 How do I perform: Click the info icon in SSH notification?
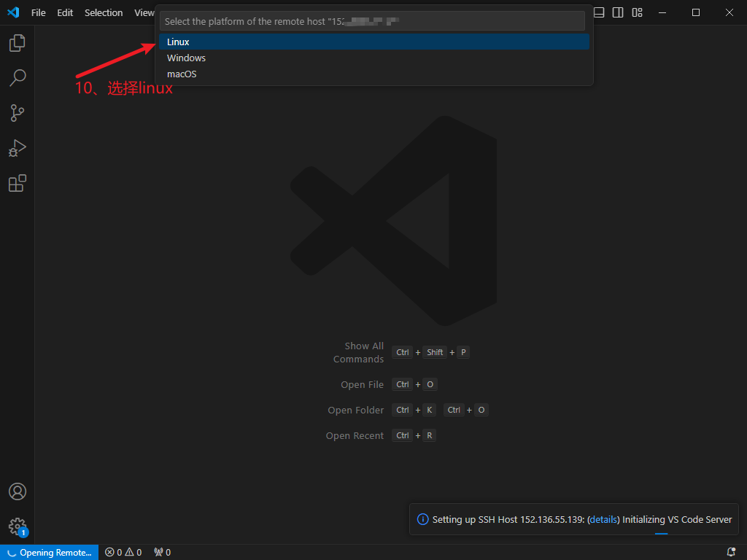pyautogui.click(x=422, y=519)
